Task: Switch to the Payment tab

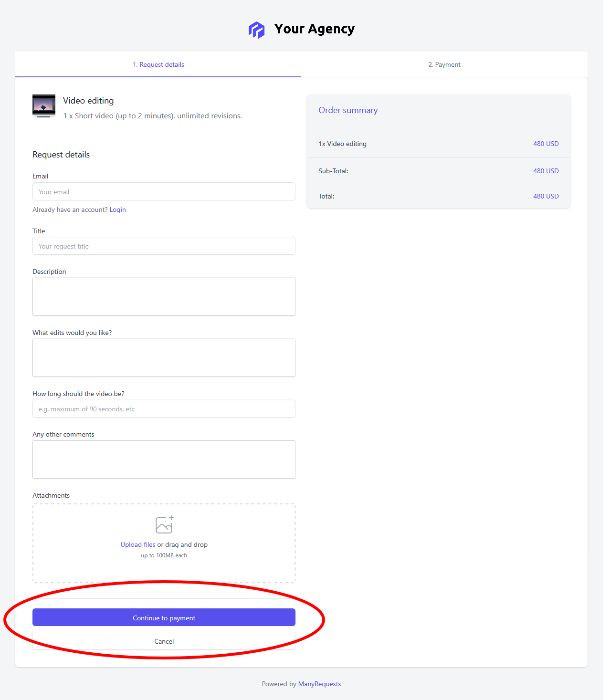Action: coord(444,64)
